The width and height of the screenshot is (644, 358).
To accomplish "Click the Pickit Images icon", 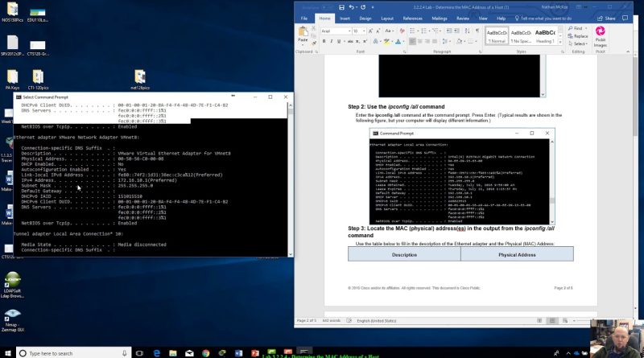I will tap(600, 36).
